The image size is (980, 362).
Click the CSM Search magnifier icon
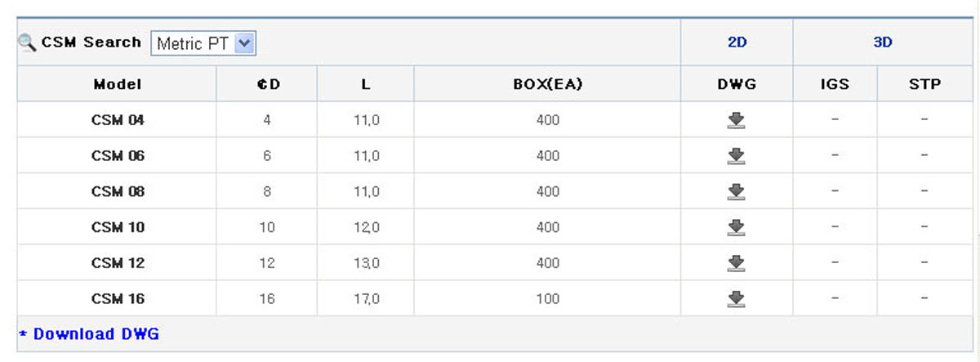pyautogui.click(x=27, y=43)
